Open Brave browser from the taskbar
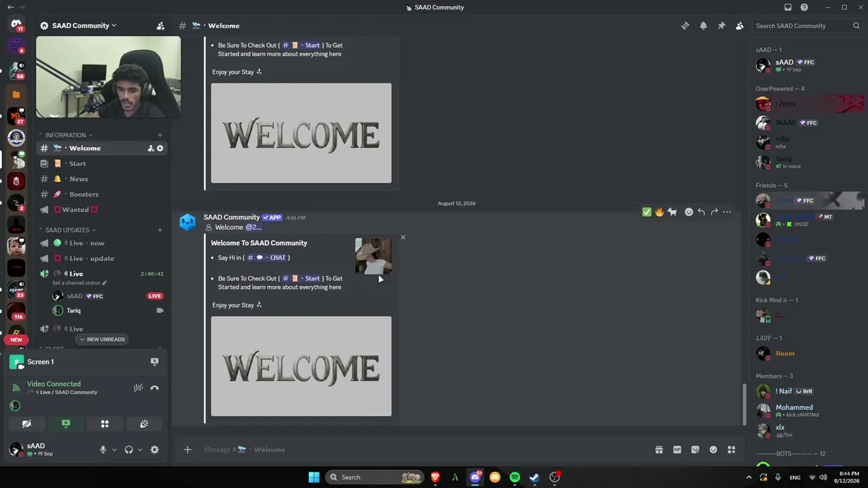 pos(435,477)
